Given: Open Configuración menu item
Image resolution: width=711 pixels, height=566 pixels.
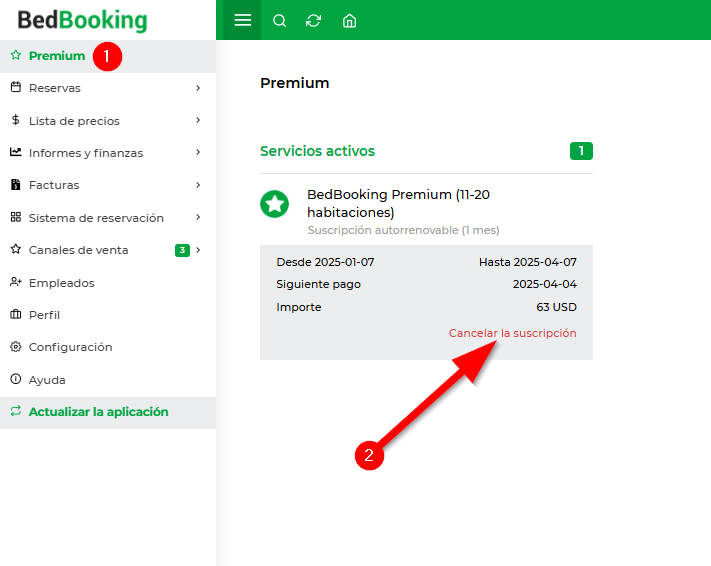Looking at the screenshot, I should (x=108, y=347).
